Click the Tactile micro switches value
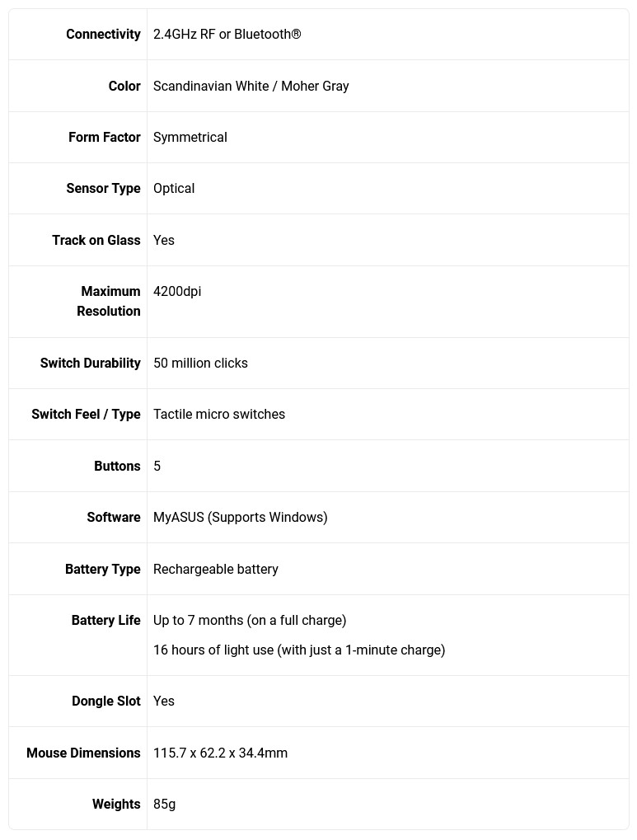Screen dimensions: 637x840 point(219,414)
